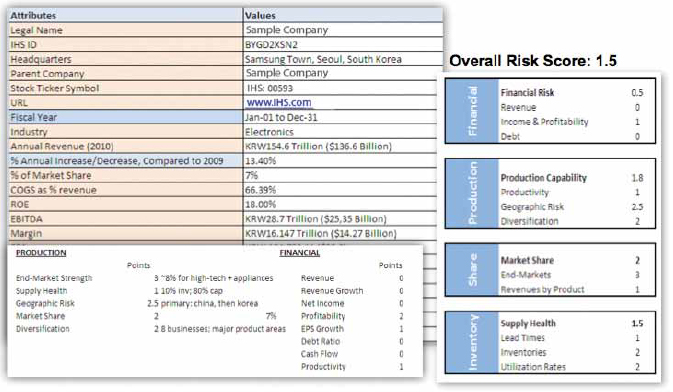Select the Fiscal Year attribute cell
Screen dimensions: 673x392
126,117
